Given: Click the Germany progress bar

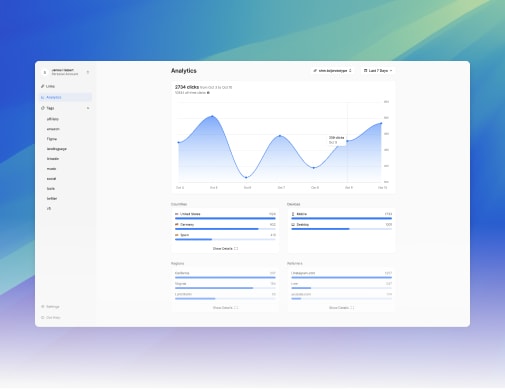Looking at the screenshot, I should [x=225, y=229].
